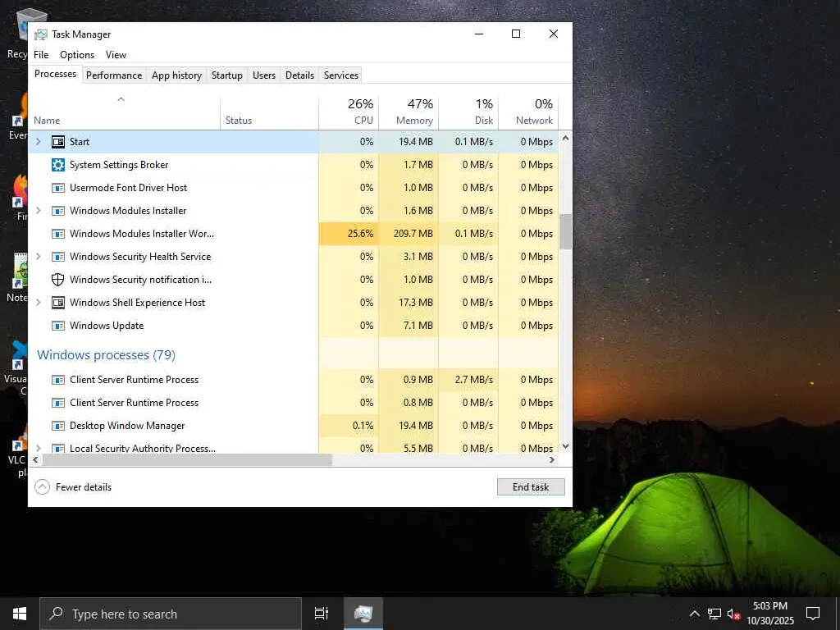
Task: Click the Windows Modules Installer Wor... icon
Action: tap(58, 234)
